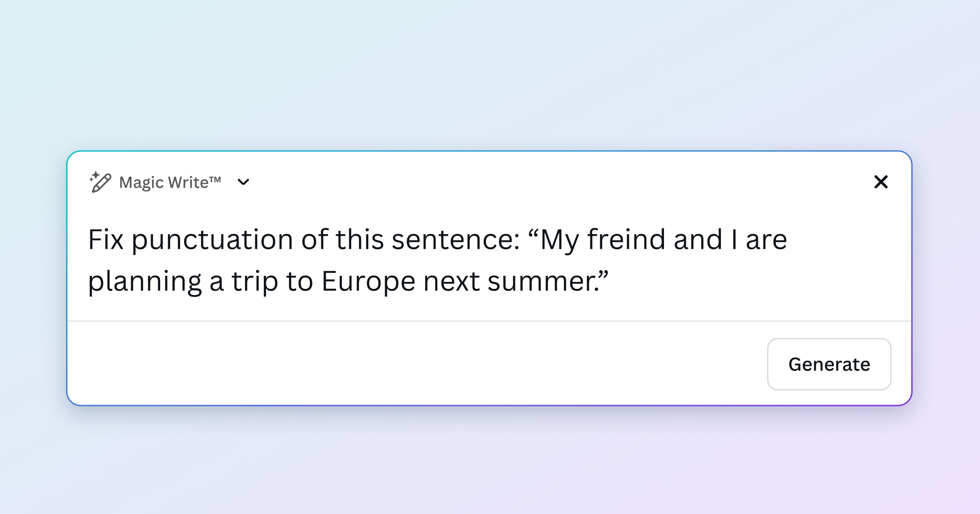Collapse the Magic Write options chevron
The image size is (980, 514).
click(244, 182)
